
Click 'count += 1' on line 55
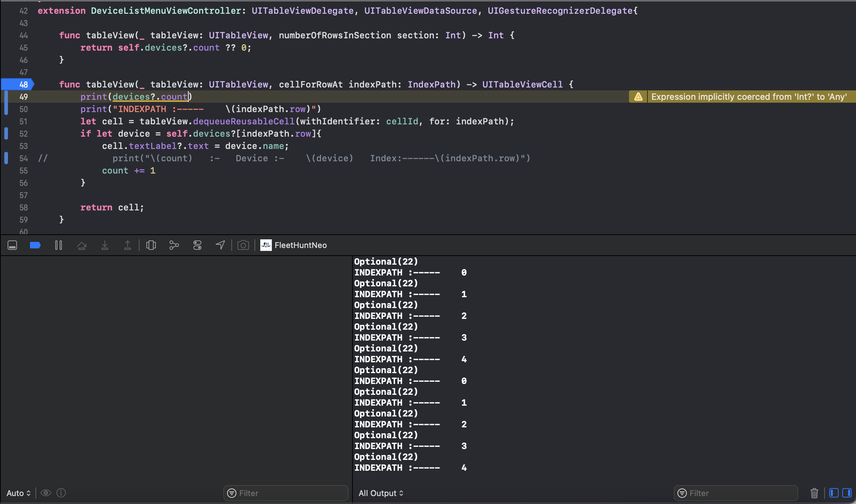click(x=129, y=170)
